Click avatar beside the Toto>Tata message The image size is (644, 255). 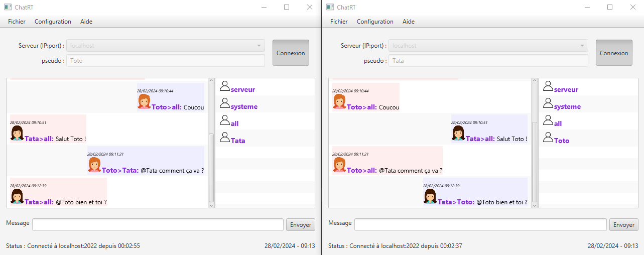[x=94, y=165]
